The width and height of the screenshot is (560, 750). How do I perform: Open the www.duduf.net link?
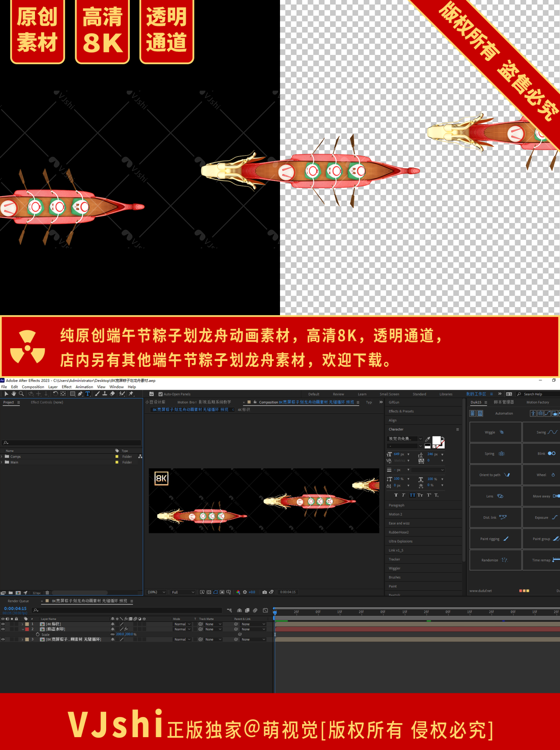[x=481, y=591]
